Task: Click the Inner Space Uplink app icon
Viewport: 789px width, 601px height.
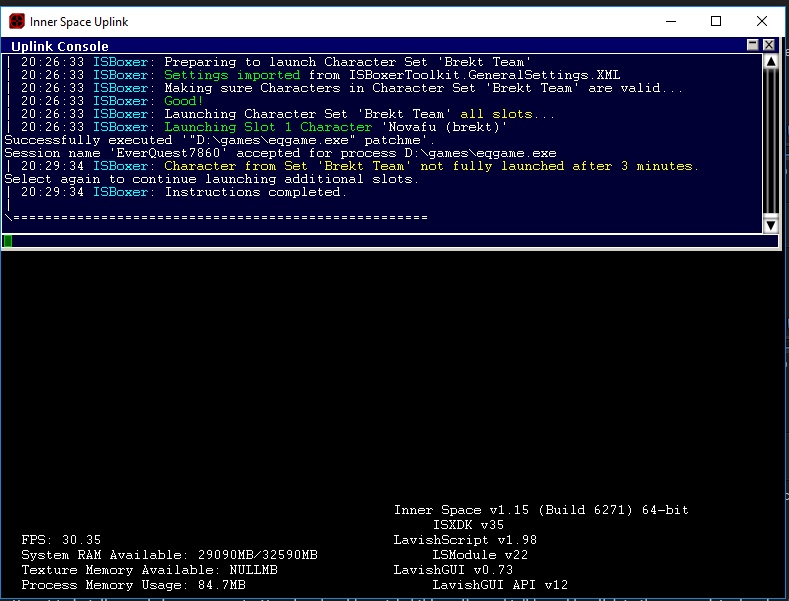Action: pos(17,21)
